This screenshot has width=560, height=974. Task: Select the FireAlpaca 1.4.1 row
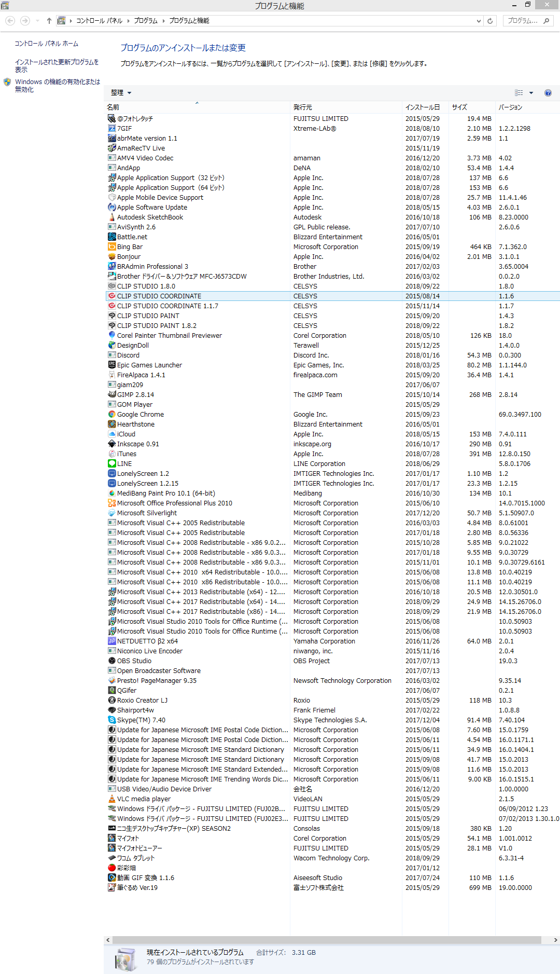tap(332, 375)
